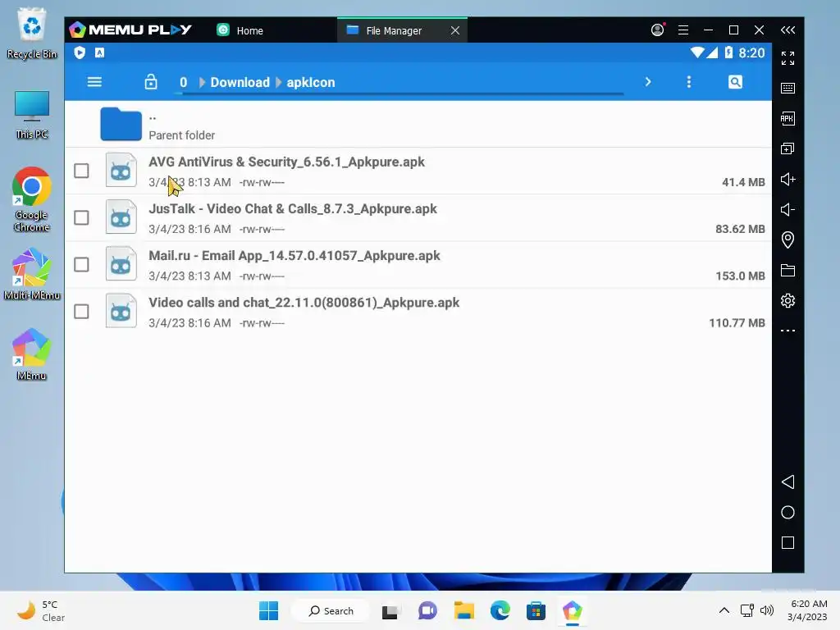Screen dimensions: 840x630
Task: Open multi-window operations icon in sidebar
Action: 787,149
